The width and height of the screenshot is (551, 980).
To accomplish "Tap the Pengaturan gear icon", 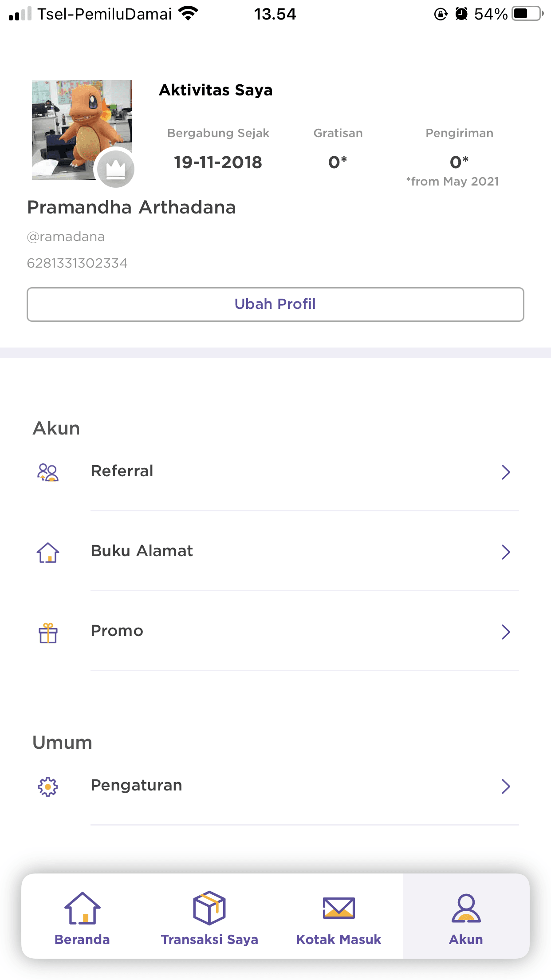I will [48, 787].
